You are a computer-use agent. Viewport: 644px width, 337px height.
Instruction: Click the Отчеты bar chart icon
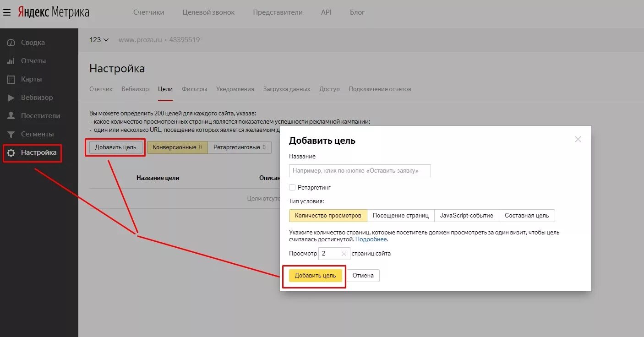click(x=11, y=61)
